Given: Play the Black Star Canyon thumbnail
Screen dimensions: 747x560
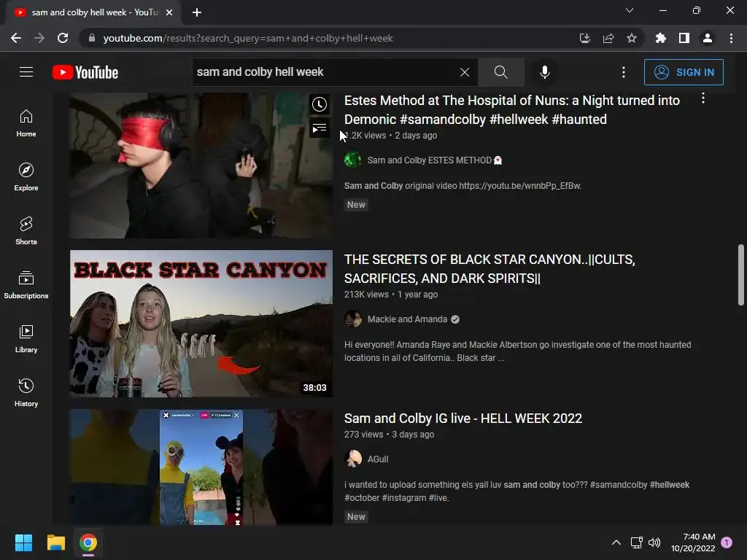Looking at the screenshot, I should click(x=201, y=324).
